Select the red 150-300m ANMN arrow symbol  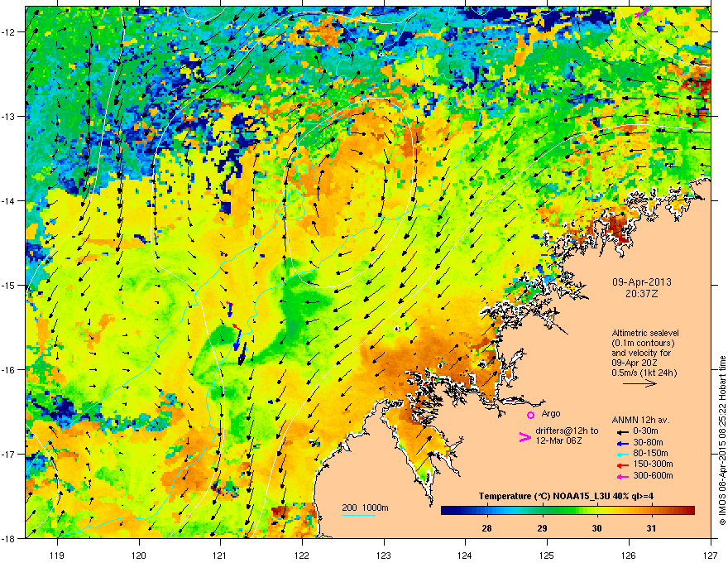coord(623,464)
